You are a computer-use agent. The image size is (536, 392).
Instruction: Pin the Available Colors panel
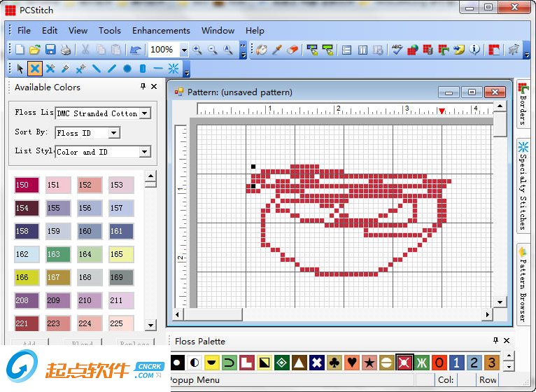point(143,87)
